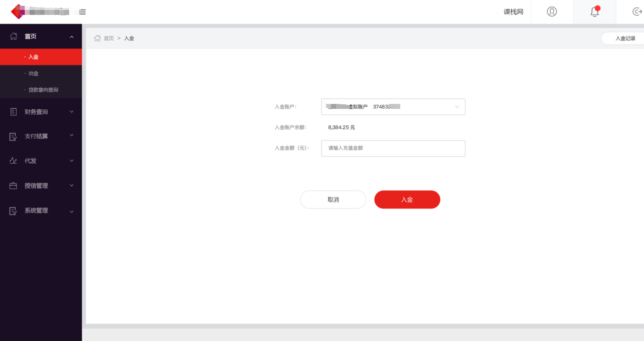This screenshot has width=644, height=341.
Task: Expand the 授信管理 chevron
Action: 72,186
